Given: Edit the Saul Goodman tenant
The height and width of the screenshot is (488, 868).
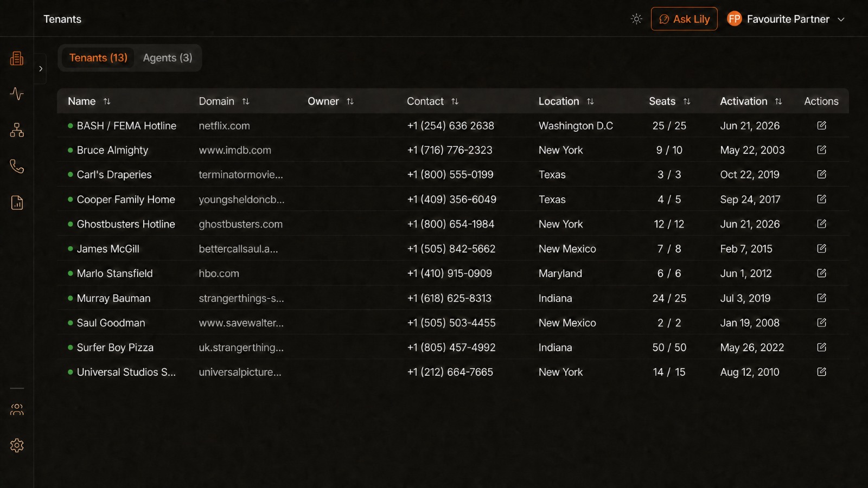Looking at the screenshot, I should (x=821, y=323).
